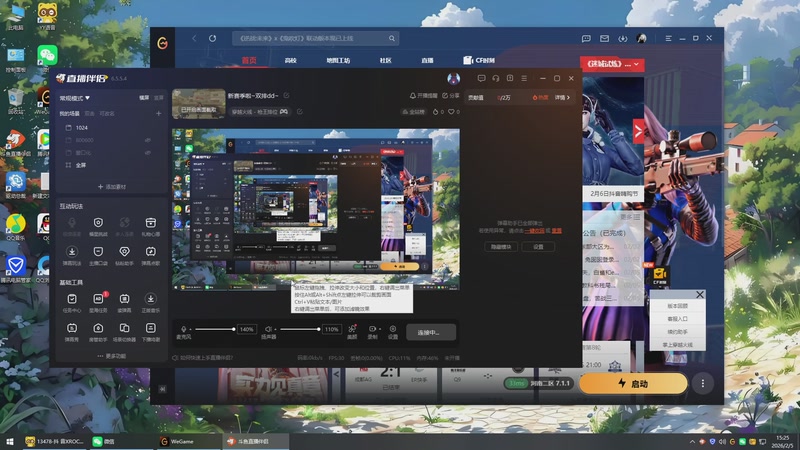This screenshot has height=450, width=800.
Task: Open red game selector dropdown in WeGame
Action: [612, 64]
